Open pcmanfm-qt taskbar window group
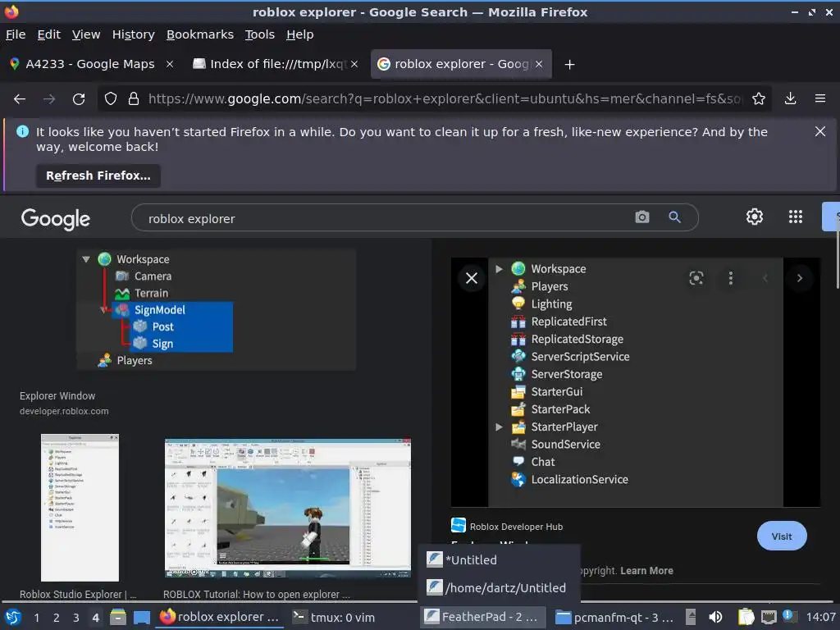This screenshot has width=840, height=630. 615,617
